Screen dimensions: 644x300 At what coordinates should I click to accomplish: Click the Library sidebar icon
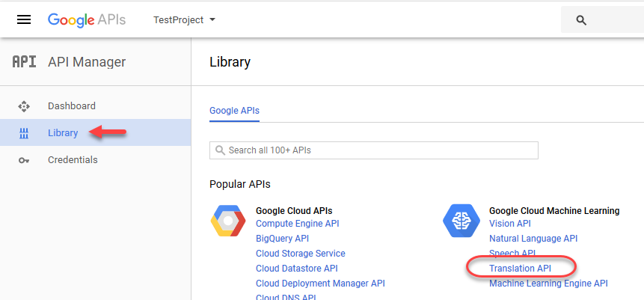24,133
